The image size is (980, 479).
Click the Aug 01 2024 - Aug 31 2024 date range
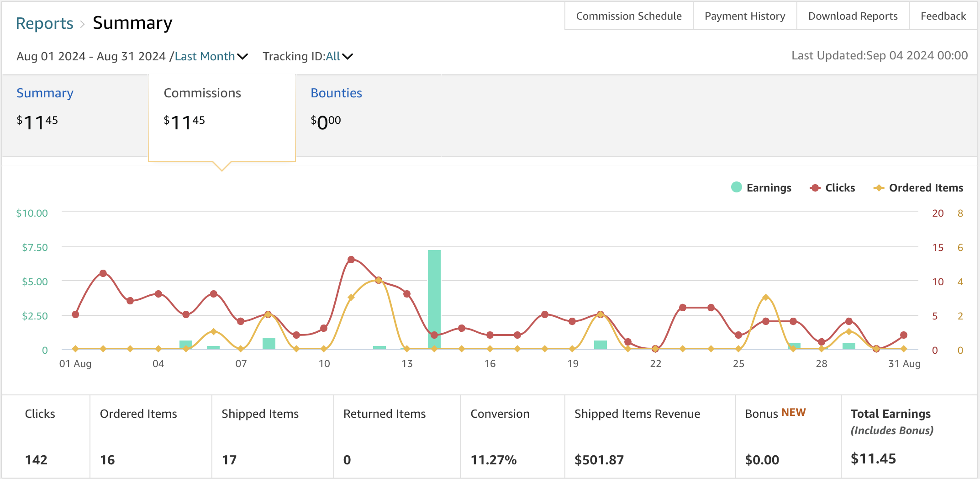[91, 56]
